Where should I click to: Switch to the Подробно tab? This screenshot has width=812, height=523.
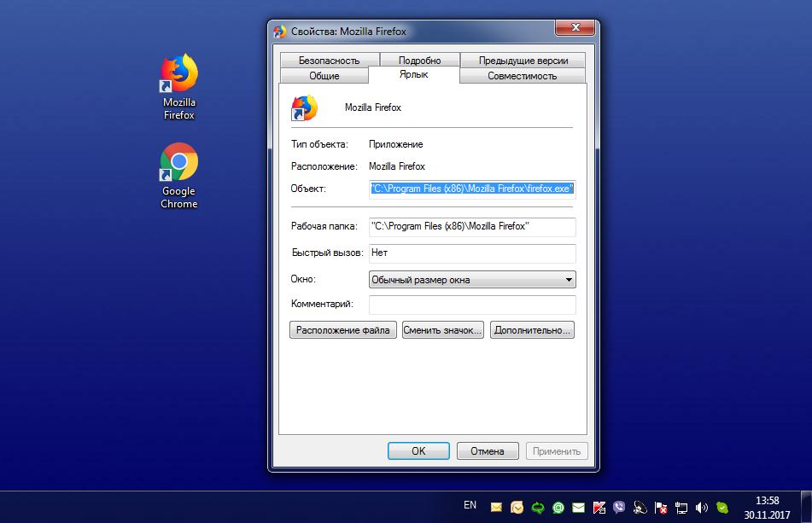pos(419,60)
